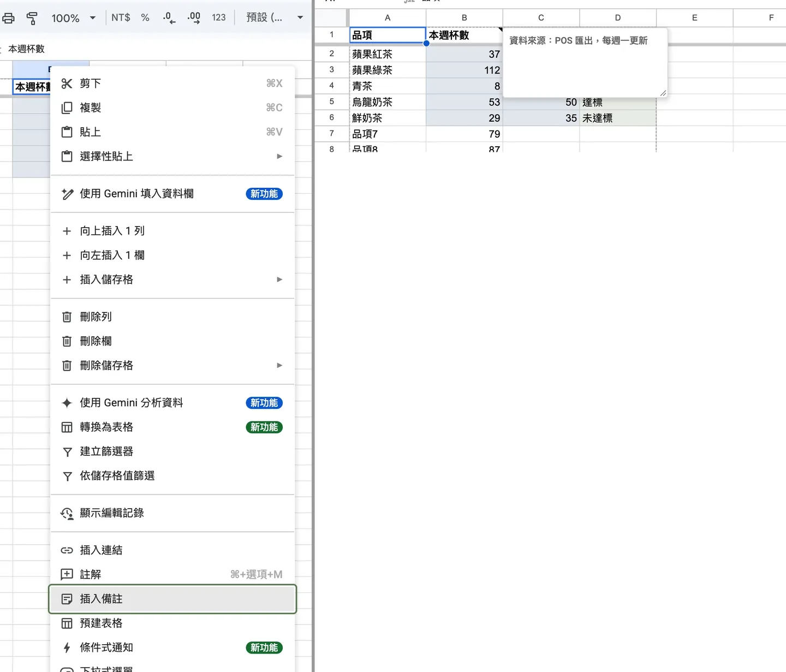Image resolution: width=786 pixels, height=672 pixels.
Task: Expand the 刪除儲存格 submenu
Action: (172, 365)
